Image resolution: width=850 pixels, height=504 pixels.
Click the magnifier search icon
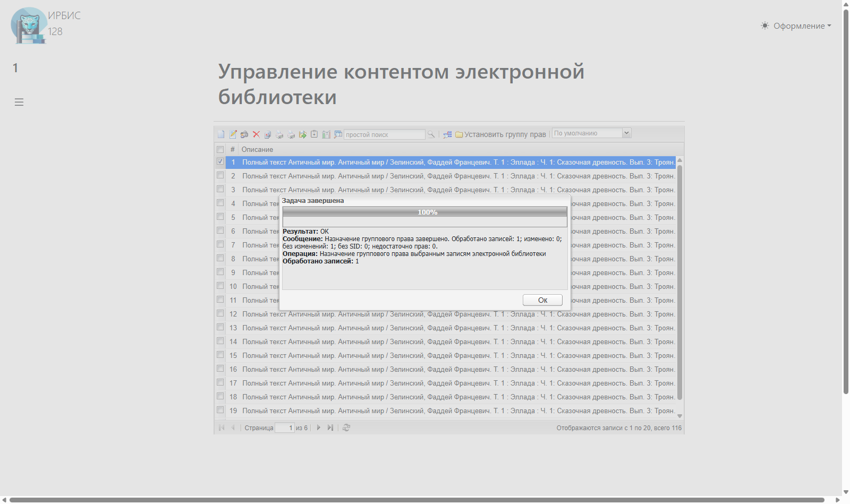(x=431, y=134)
